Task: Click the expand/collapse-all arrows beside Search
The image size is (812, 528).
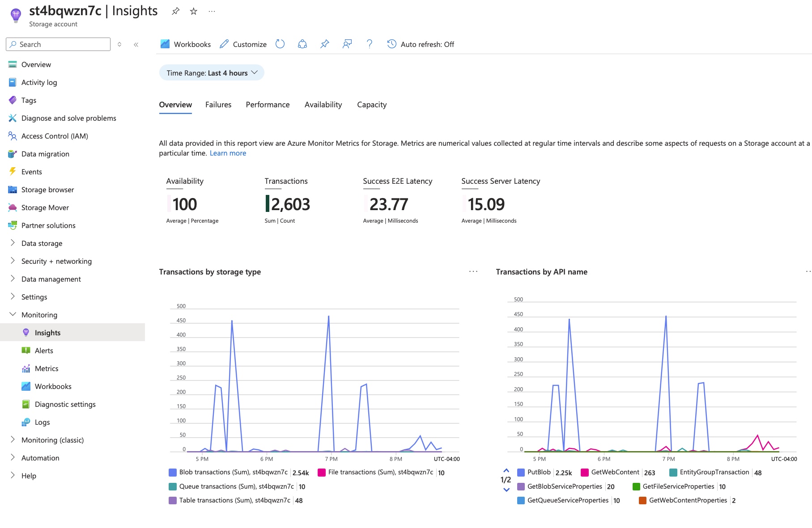Action: click(119, 44)
